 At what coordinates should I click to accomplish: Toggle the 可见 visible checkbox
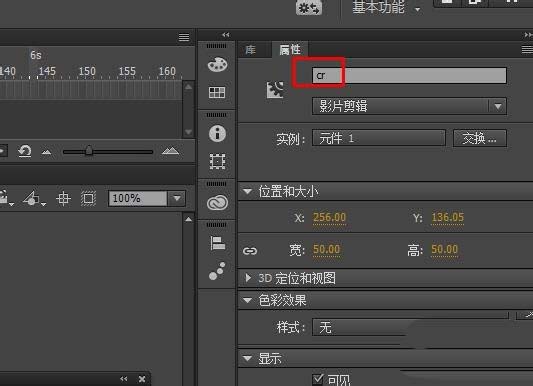(x=317, y=379)
